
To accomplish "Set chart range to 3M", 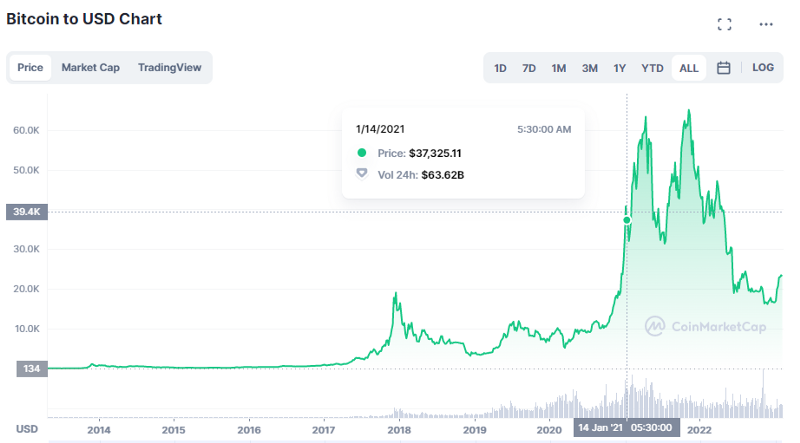I will click(x=590, y=68).
